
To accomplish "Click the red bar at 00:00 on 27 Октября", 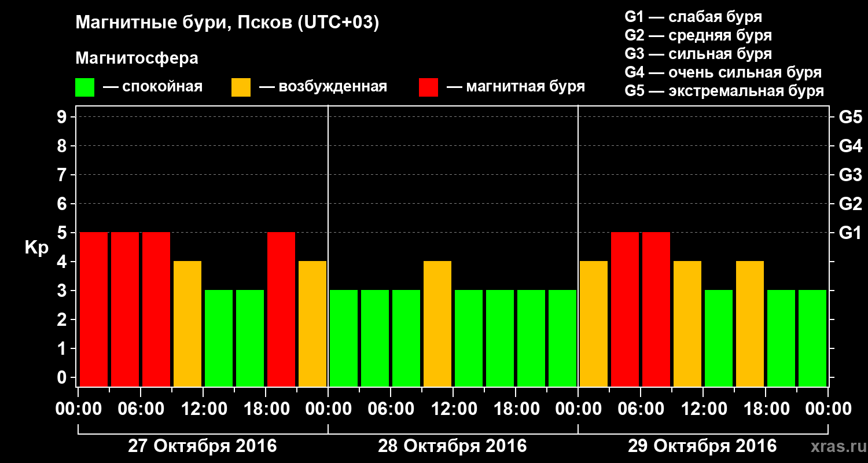I will click(x=94, y=309).
